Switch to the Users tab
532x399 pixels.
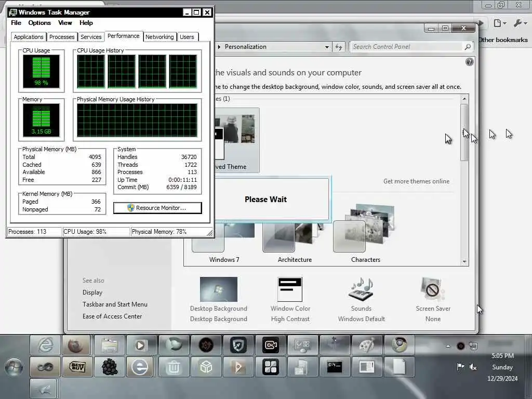pyautogui.click(x=187, y=37)
